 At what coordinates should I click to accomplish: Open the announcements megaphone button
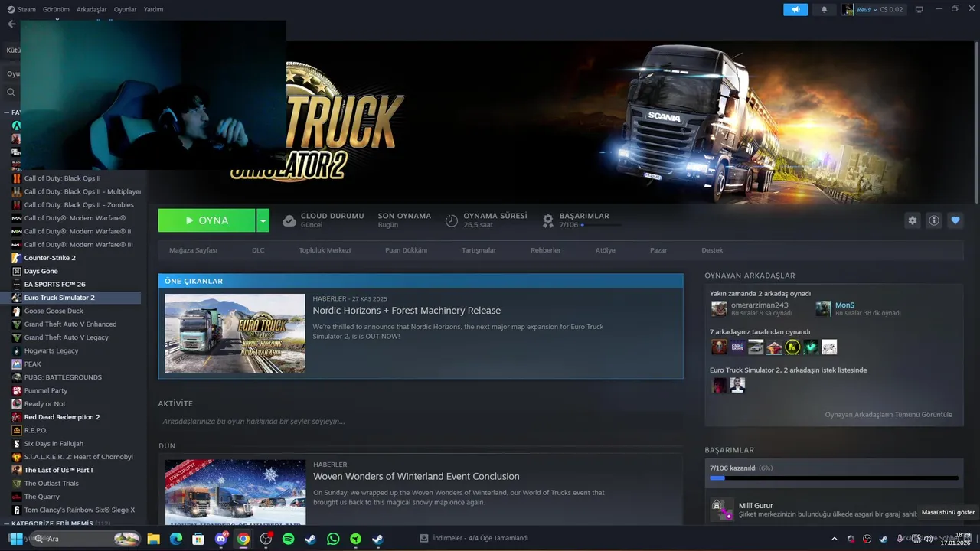pos(795,9)
